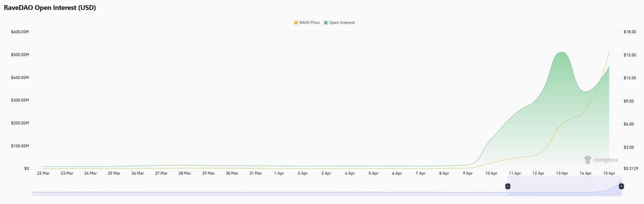
Task: Click the 28 Mar date label
Action: pyautogui.click(x=185, y=173)
